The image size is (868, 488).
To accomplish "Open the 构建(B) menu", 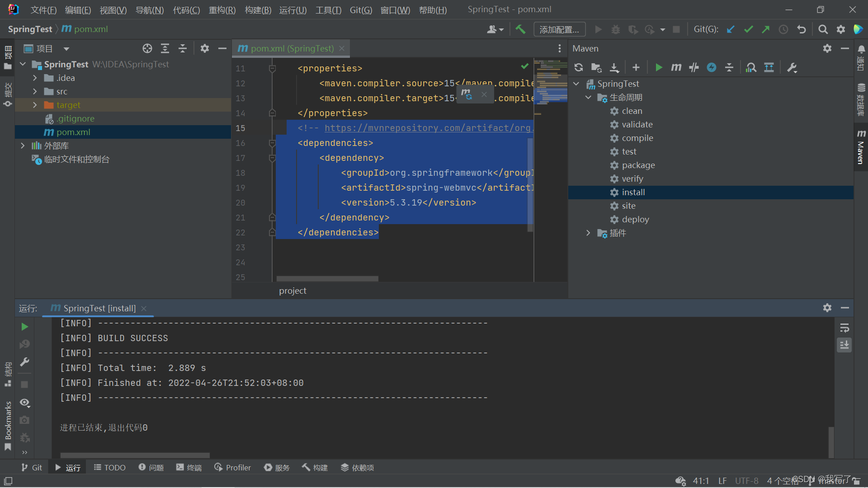I will click(258, 10).
